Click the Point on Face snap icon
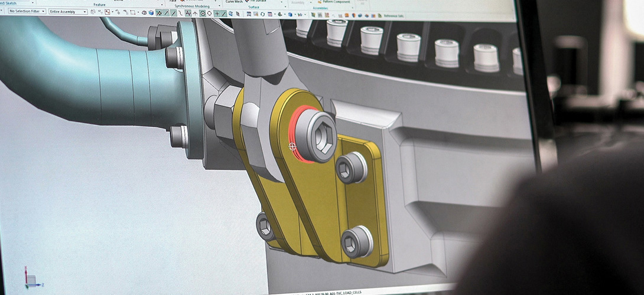Viewport: 644px width, 295px height. [x=231, y=14]
